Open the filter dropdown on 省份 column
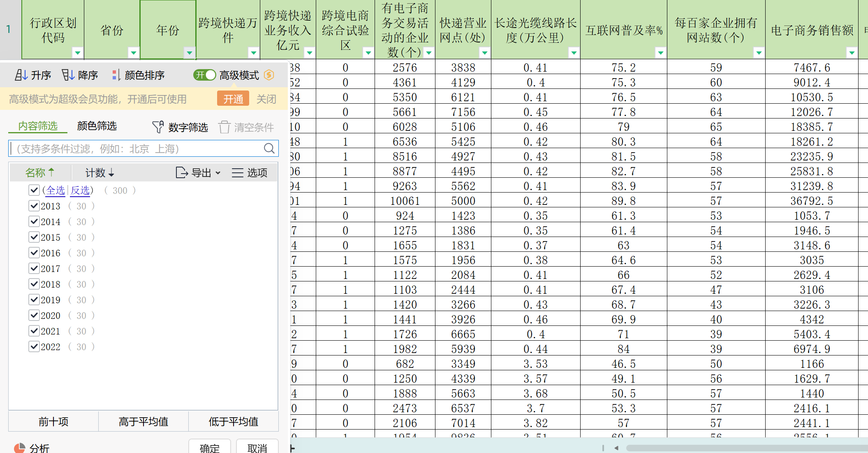868x453 pixels. coord(133,53)
